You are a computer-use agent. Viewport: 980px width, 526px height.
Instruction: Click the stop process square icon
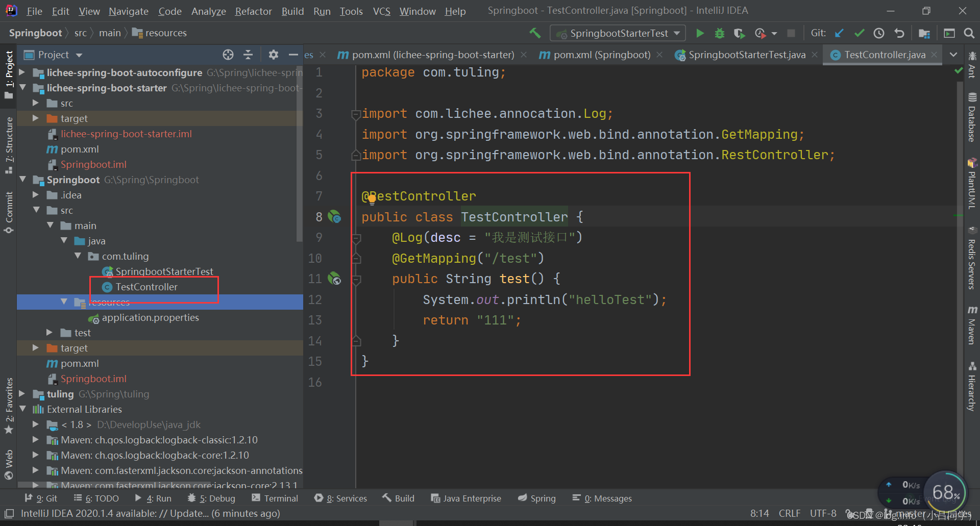point(791,33)
